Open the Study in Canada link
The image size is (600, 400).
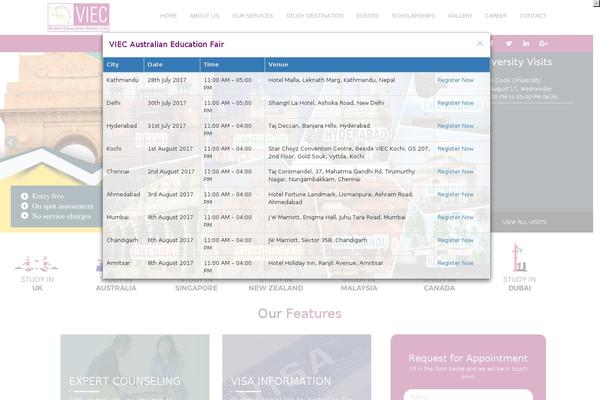[439, 288]
